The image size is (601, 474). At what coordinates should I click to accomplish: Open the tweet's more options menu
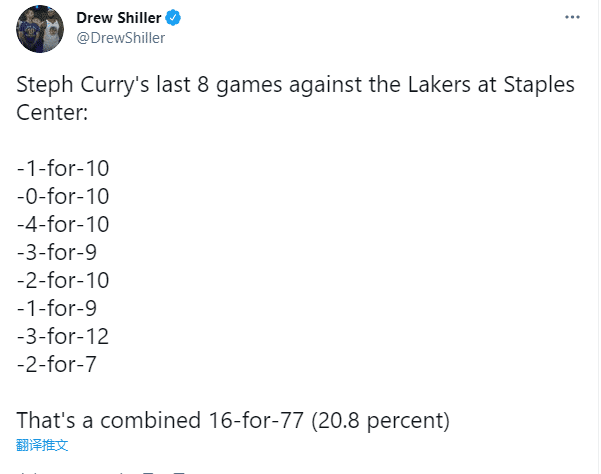[x=572, y=18]
